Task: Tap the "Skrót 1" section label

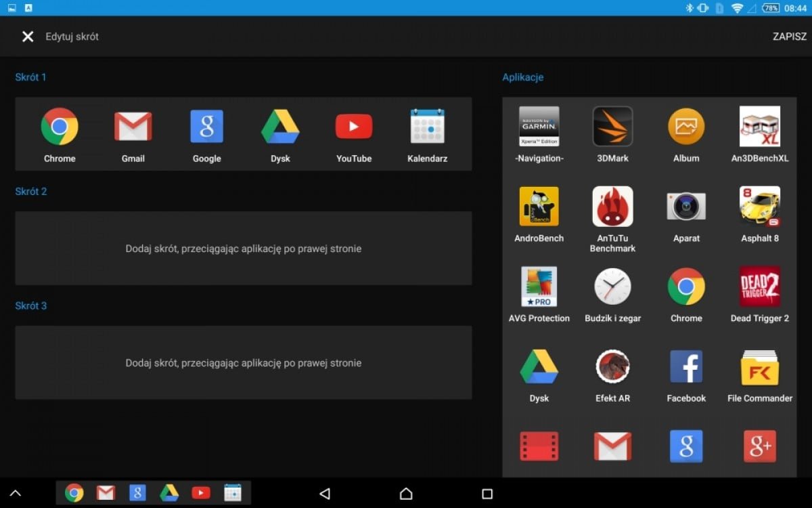Action: pyautogui.click(x=31, y=77)
